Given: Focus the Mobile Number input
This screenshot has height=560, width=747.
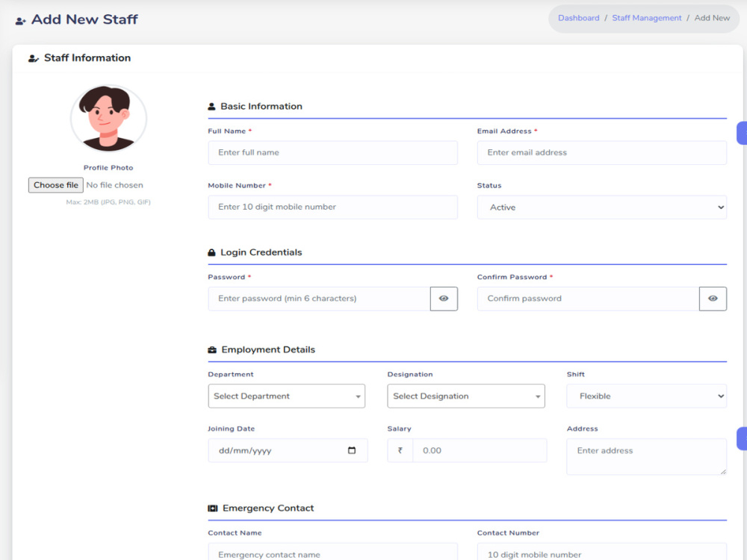Looking at the screenshot, I should [333, 207].
